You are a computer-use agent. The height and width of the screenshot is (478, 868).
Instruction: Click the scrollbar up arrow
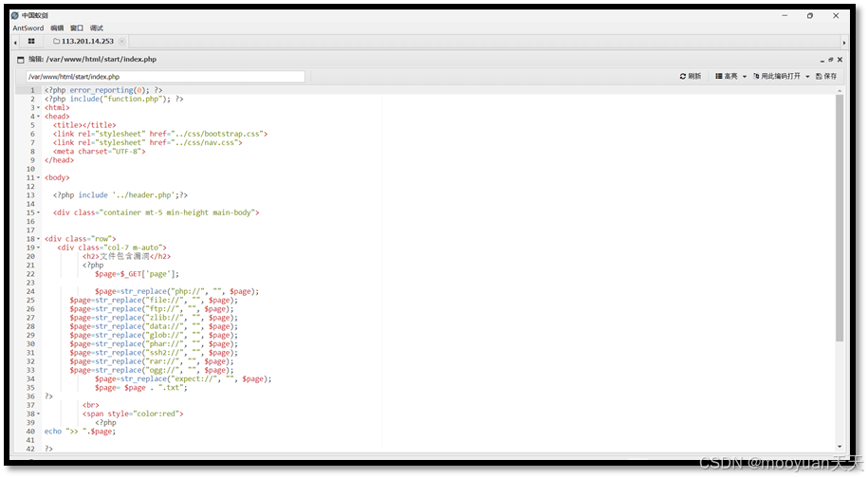[x=840, y=90]
